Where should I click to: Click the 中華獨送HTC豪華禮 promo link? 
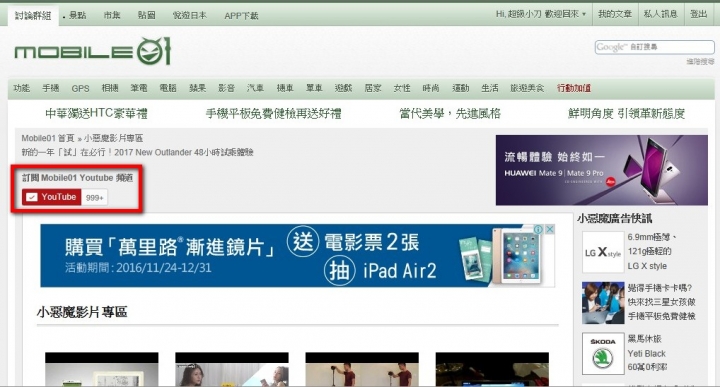(96, 113)
